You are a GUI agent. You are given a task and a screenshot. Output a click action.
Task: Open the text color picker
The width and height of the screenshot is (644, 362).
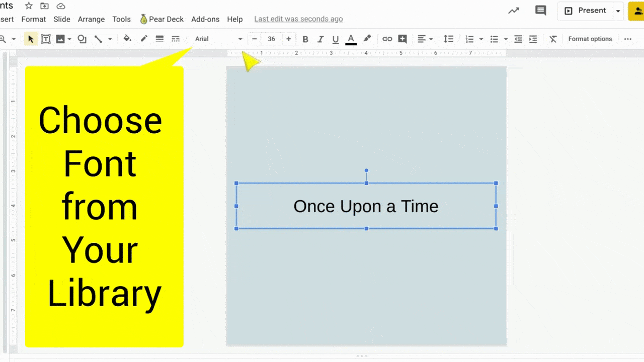[351, 39]
